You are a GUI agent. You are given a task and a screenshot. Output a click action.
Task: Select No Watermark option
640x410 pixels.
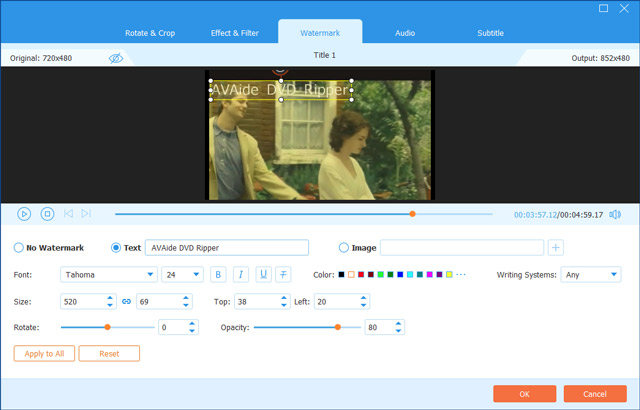[x=18, y=248]
